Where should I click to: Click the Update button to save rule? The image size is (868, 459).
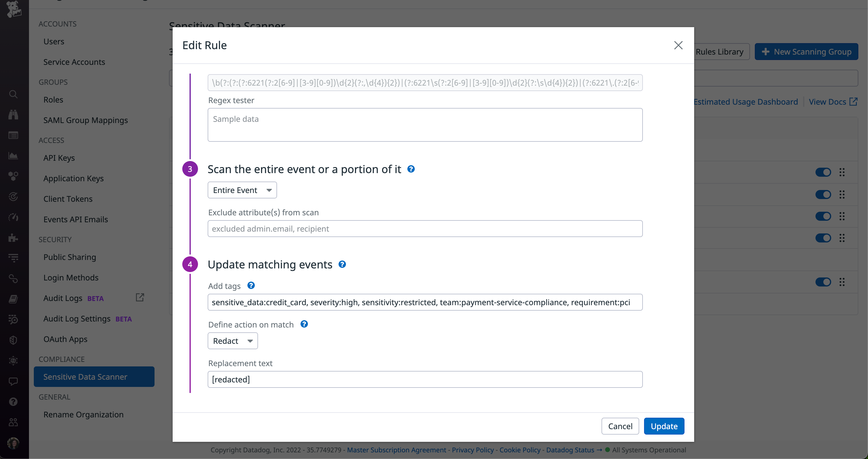pos(664,426)
